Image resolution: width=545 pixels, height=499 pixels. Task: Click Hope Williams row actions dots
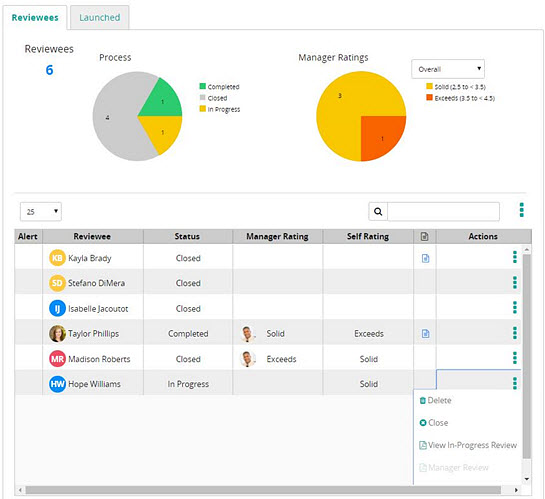(x=515, y=383)
